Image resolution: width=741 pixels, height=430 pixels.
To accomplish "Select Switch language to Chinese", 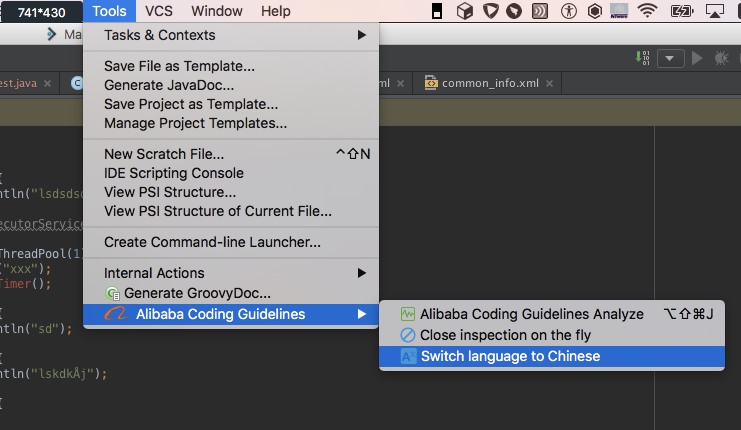I will [x=510, y=356].
